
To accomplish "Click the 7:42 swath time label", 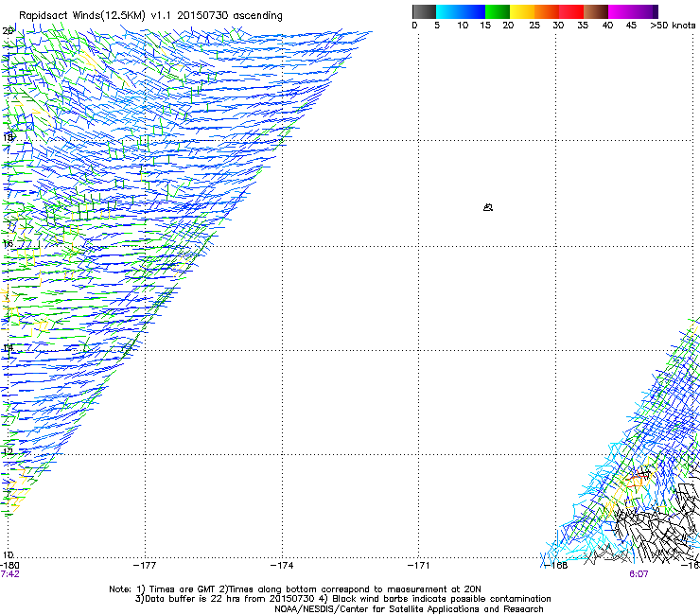I will 9,574.
